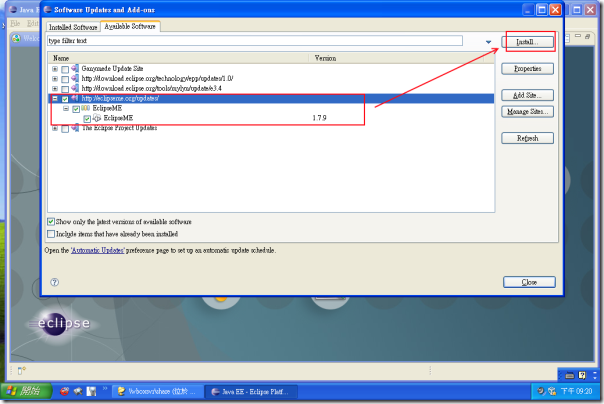Check the mylyn/update/e3.4 site checkbox
This screenshot has height=404, width=604.
point(65,89)
